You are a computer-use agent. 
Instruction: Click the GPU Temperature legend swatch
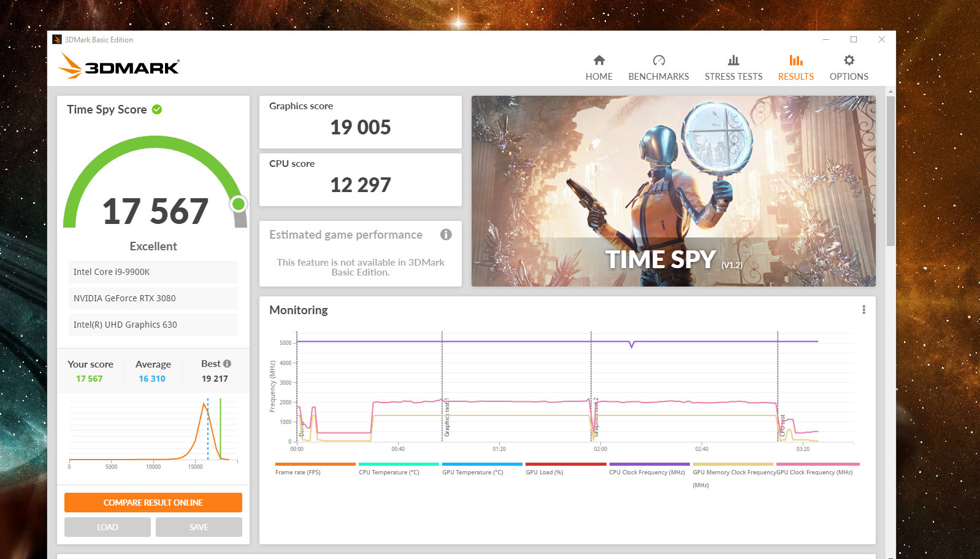pyautogui.click(x=482, y=464)
